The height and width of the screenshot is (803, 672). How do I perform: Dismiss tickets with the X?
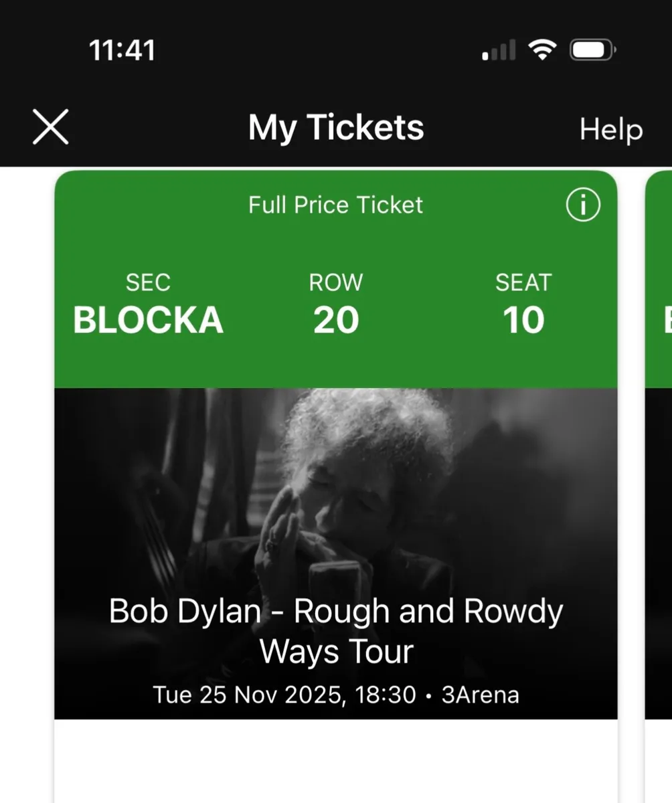tap(50, 126)
